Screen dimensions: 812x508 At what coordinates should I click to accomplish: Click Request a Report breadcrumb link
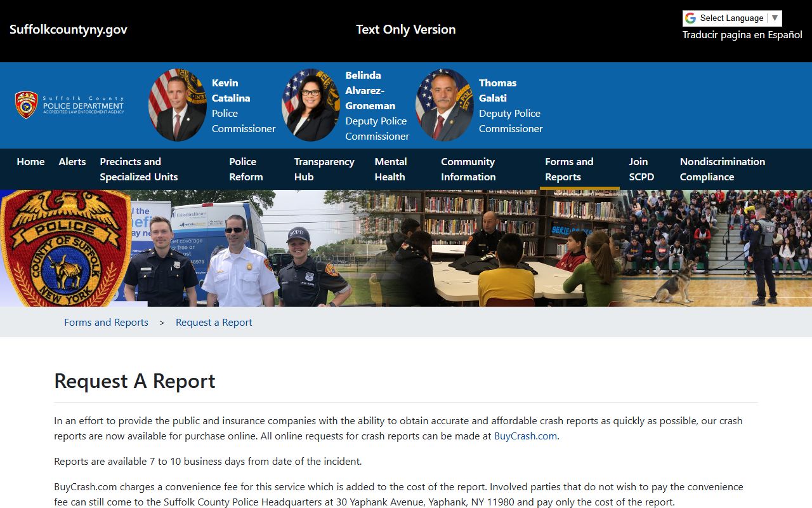tap(214, 323)
